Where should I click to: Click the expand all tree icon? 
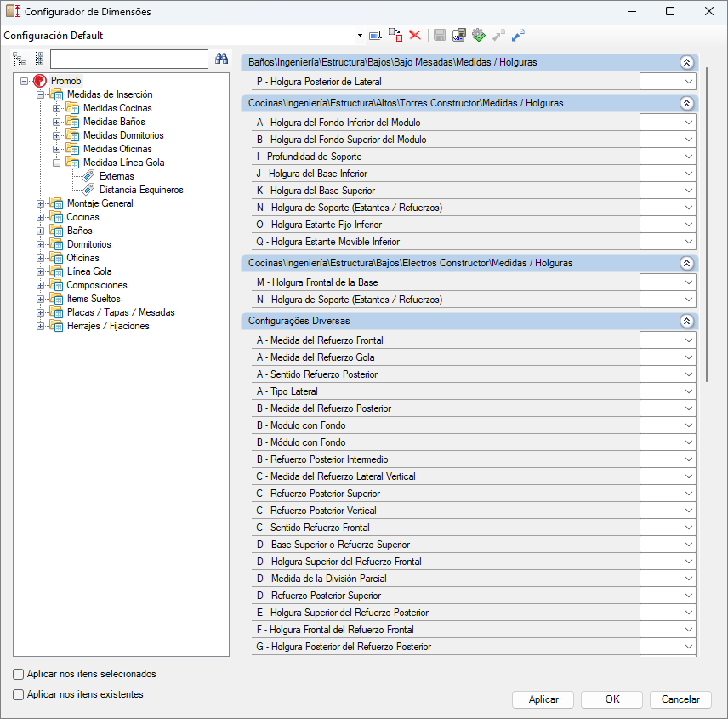pyautogui.click(x=20, y=59)
